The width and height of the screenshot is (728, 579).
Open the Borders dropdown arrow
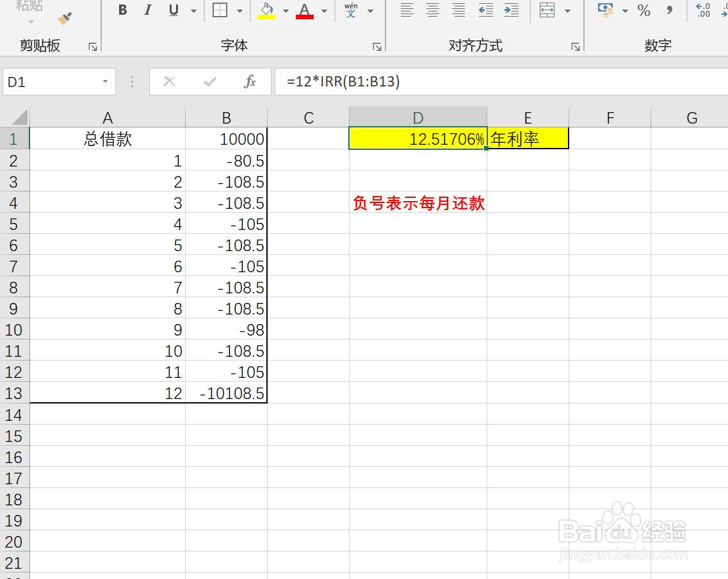click(x=239, y=11)
